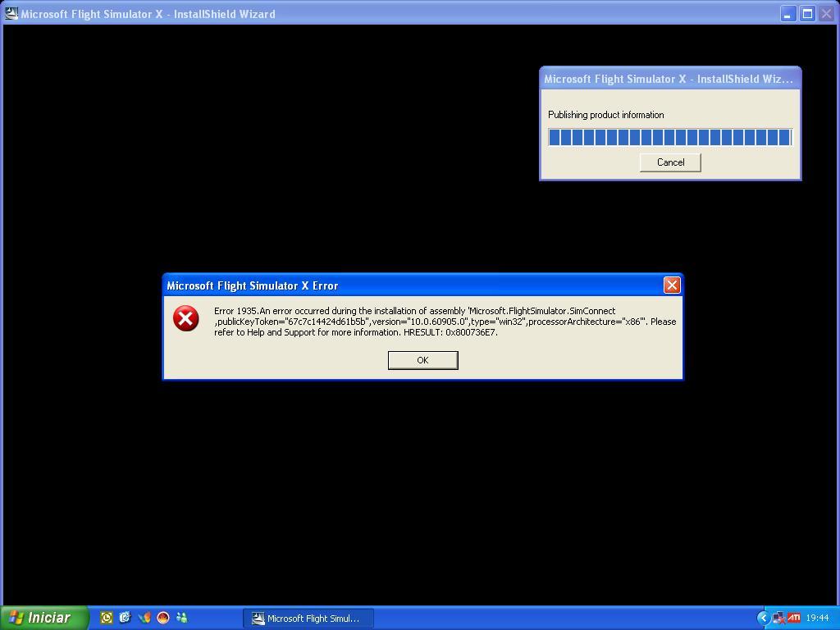This screenshot has width=840, height=630.
Task: Click the small InstallShield Wiz... progress window title bar
Action: [669, 79]
